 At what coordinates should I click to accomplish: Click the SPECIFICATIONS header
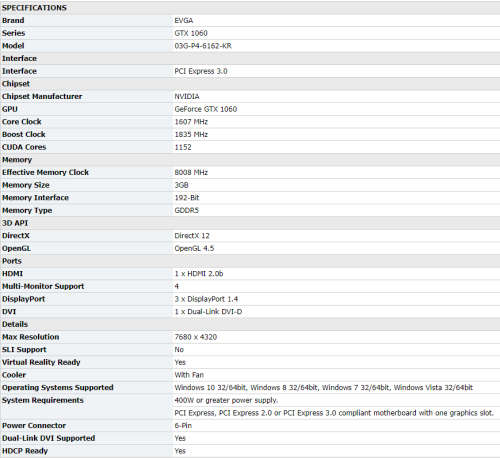[34, 8]
